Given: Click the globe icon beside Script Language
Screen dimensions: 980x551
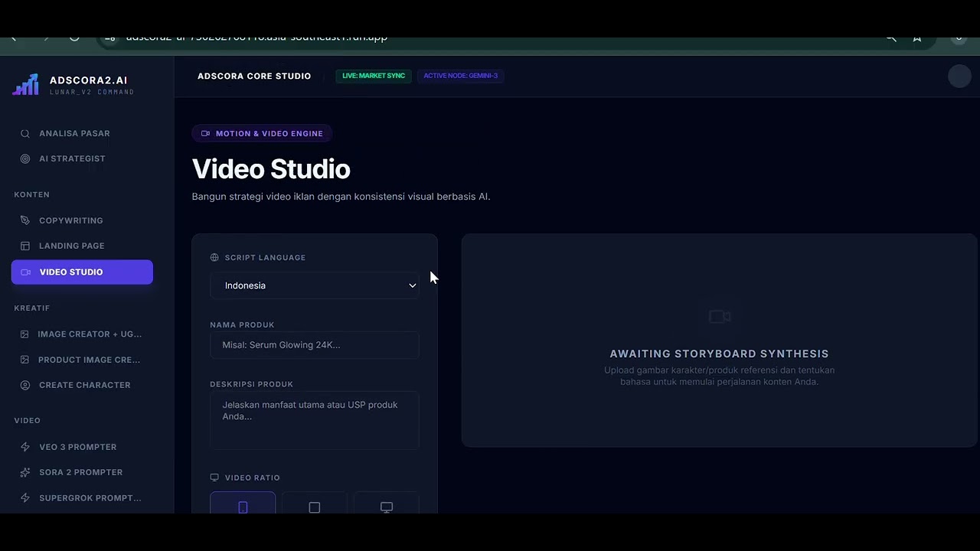Looking at the screenshot, I should click(x=214, y=258).
